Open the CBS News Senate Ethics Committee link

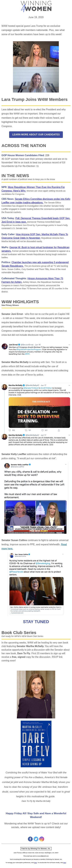[36, 201]
